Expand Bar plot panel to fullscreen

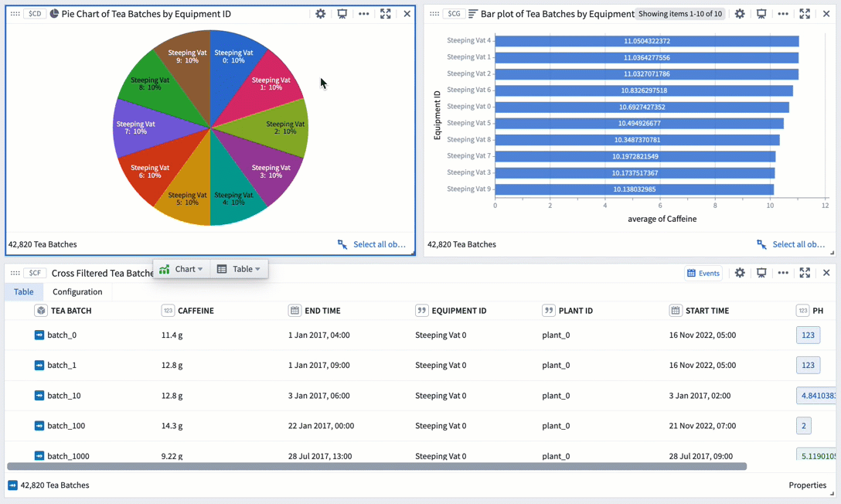coord(805,14)
